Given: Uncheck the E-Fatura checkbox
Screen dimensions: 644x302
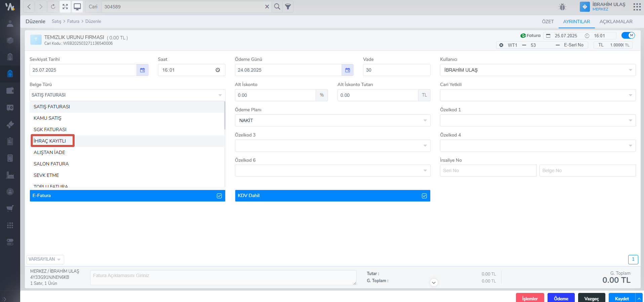Looking at the screenshot, I should 219,196.
